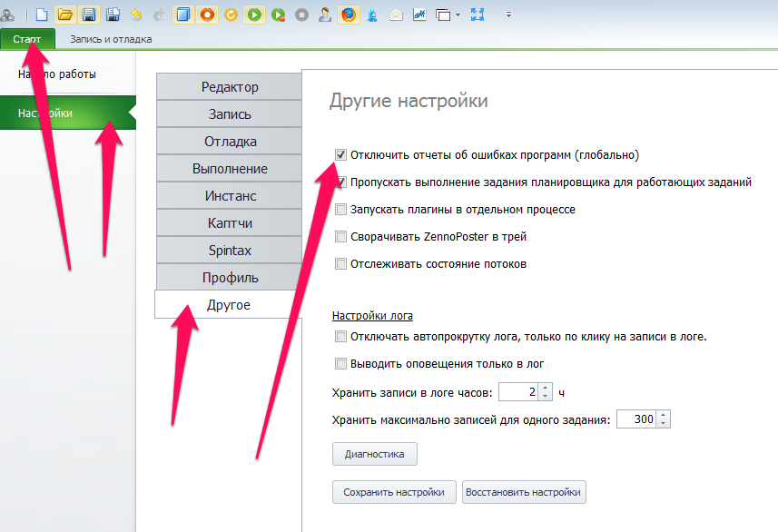Click the Сохранить настройки button
The width and height of the screenshot is (778, 532).
394,492
